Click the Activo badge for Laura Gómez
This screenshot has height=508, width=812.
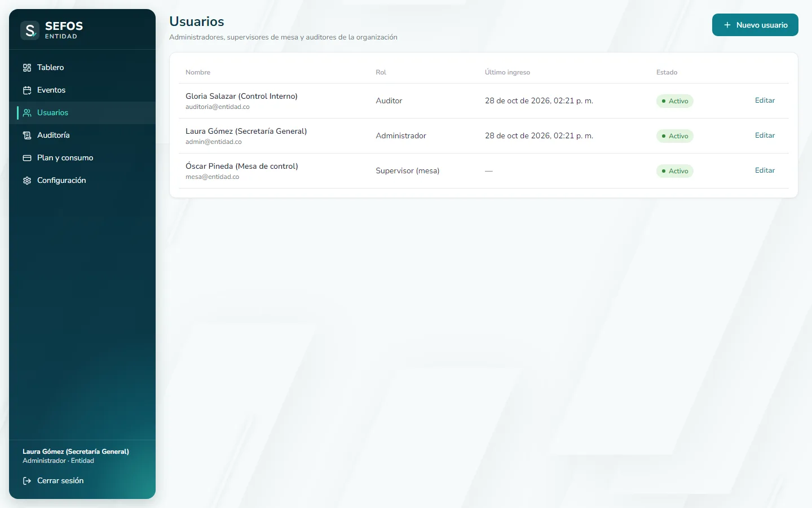pyautogui.click(x=674, y=136)
